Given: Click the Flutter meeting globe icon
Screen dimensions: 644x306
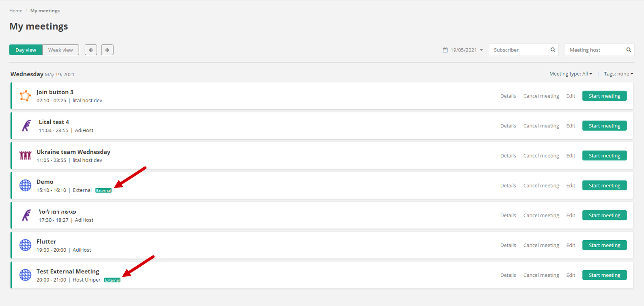Looking at the screenshot, I should [x=25, y=245].
